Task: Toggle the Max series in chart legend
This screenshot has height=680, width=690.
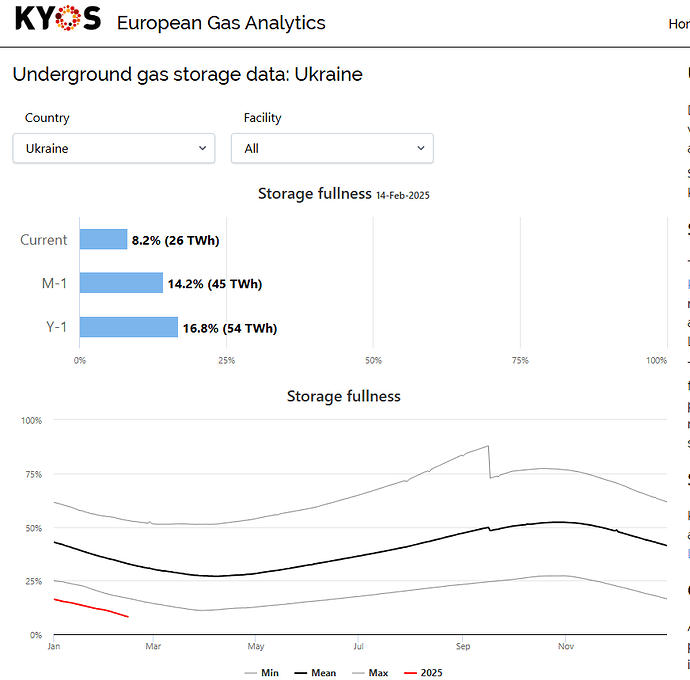Action: (x=371, y=673)
